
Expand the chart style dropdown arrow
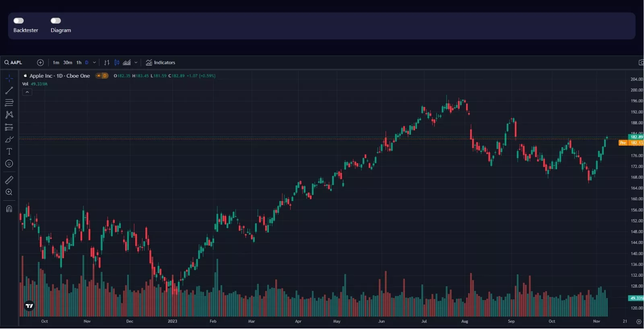click(x=136, y=62)
